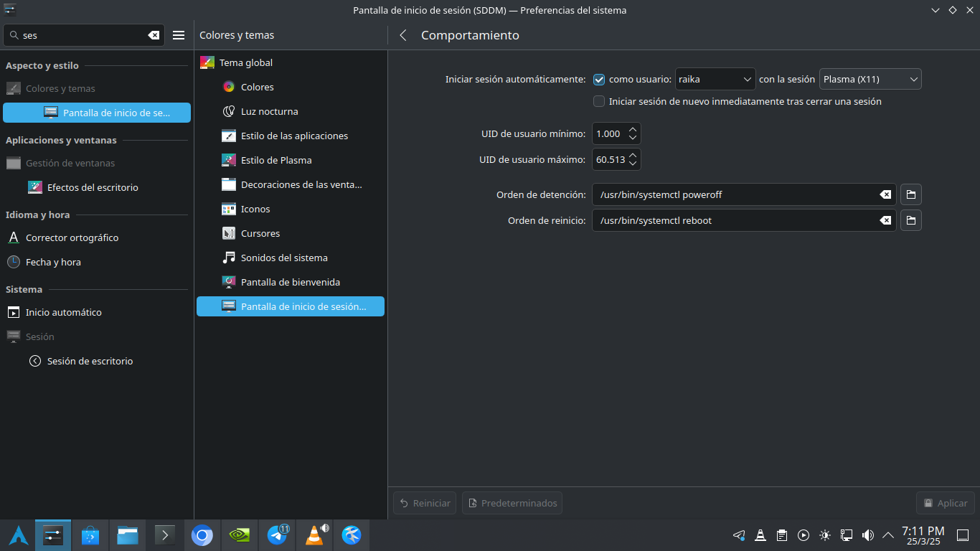Open Decoraciones de las ventanas
The width and height of the screenshot is (980, 551).
pos(291,184)
